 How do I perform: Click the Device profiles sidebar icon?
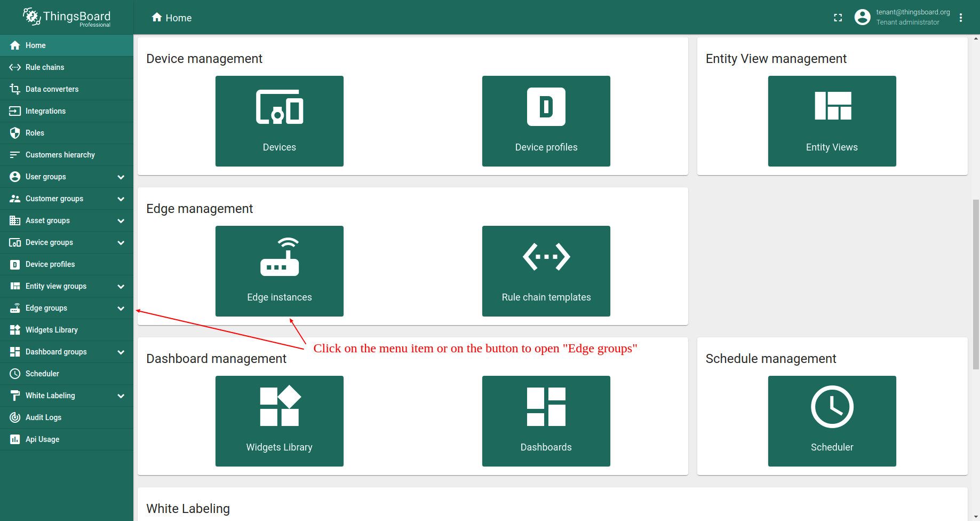point(15,264)
